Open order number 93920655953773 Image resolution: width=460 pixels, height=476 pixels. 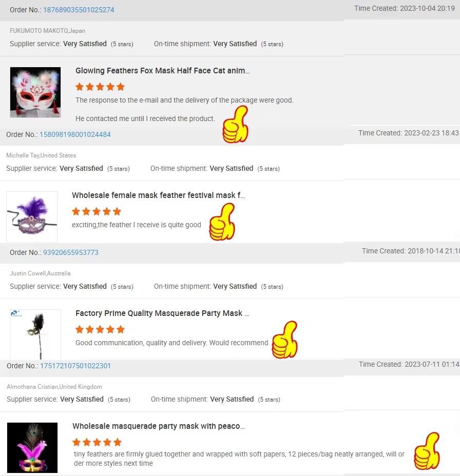tap(71, 252)
